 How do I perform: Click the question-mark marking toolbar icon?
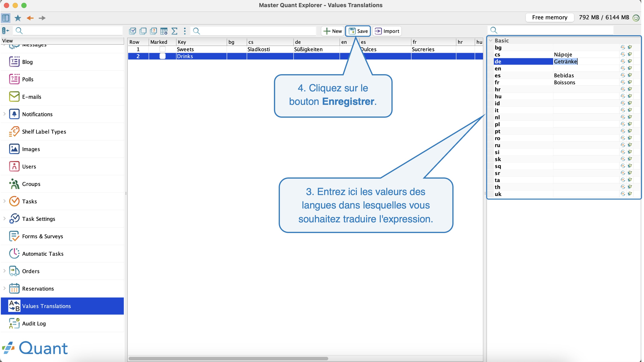pyautogui.click(x=153, y=31)
